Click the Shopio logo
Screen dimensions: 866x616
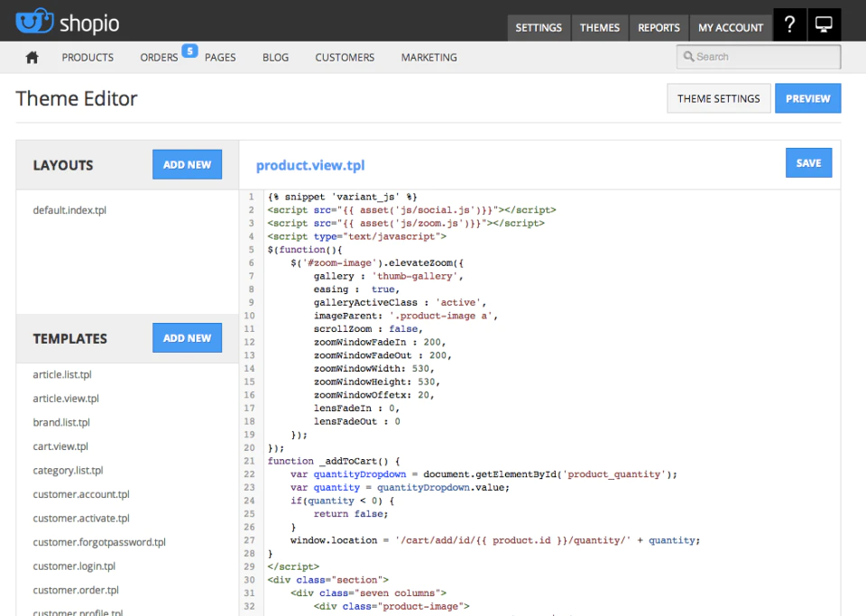point(68,23)
